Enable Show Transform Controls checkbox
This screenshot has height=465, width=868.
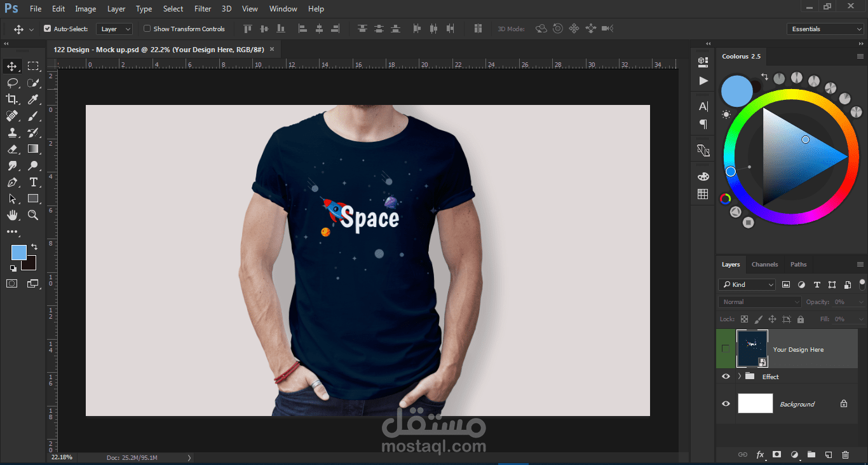(x=147, y=29)
